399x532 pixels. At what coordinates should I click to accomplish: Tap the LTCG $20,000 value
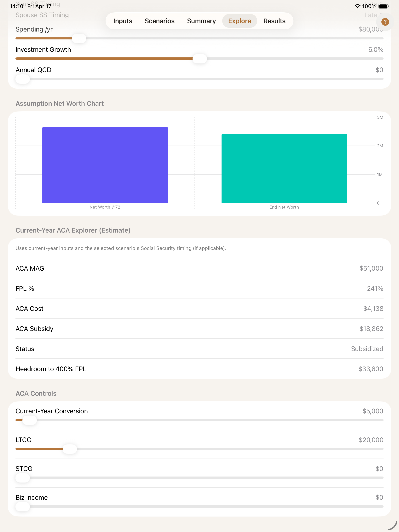[371, 440]
